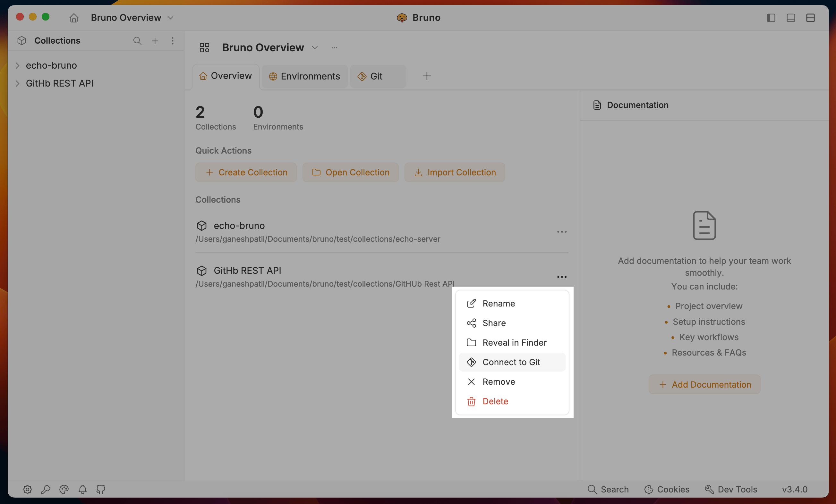The height and width of the screenshot is (504, 836).
Task: Add a collection with sidebar plus icon
Action: pos(155,41)
